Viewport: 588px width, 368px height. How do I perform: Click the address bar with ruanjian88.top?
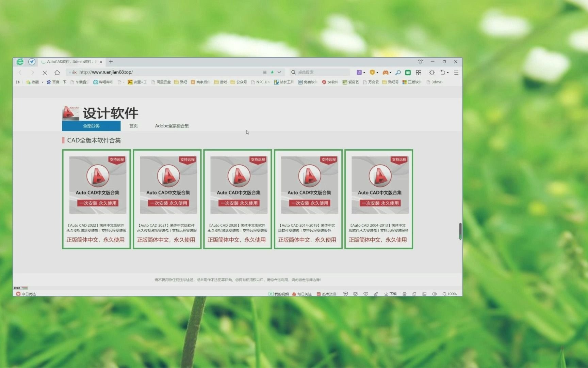tap(163, 72)
